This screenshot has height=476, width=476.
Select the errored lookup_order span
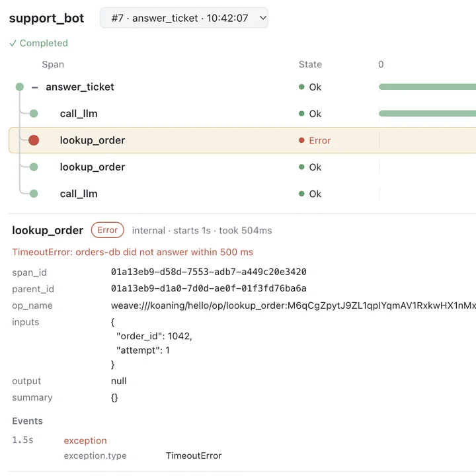coord(242,140)
